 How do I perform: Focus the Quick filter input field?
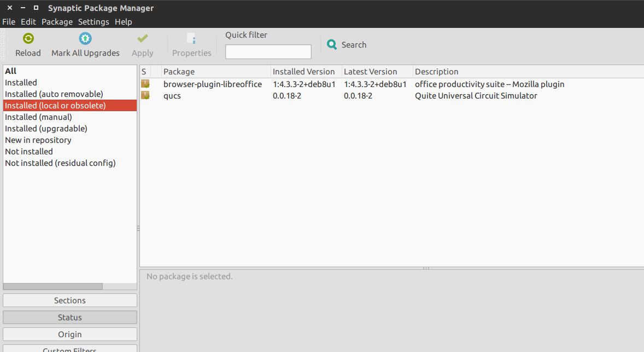tap(268, 52)
